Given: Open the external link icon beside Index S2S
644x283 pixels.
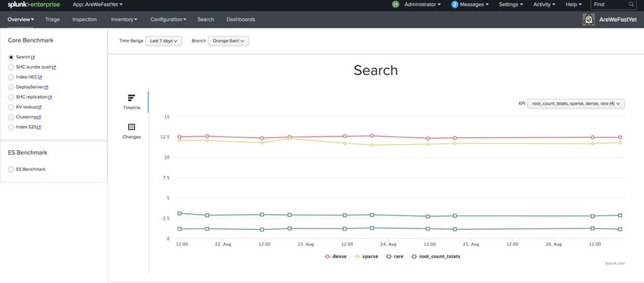Looking at the screenshot, I should pyautogui.click(x=39, y=127).
